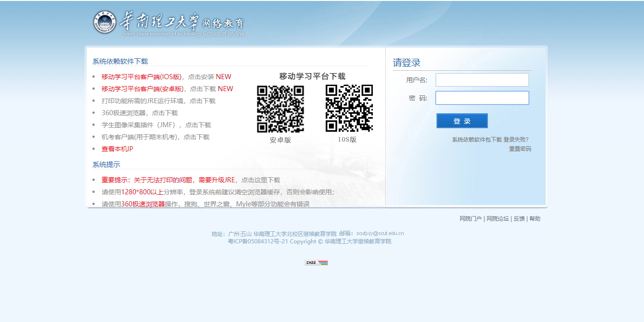Open 重要提示 JRE upgrade notice link
Viewport: 644px width, 322px height.
(191, 180)
